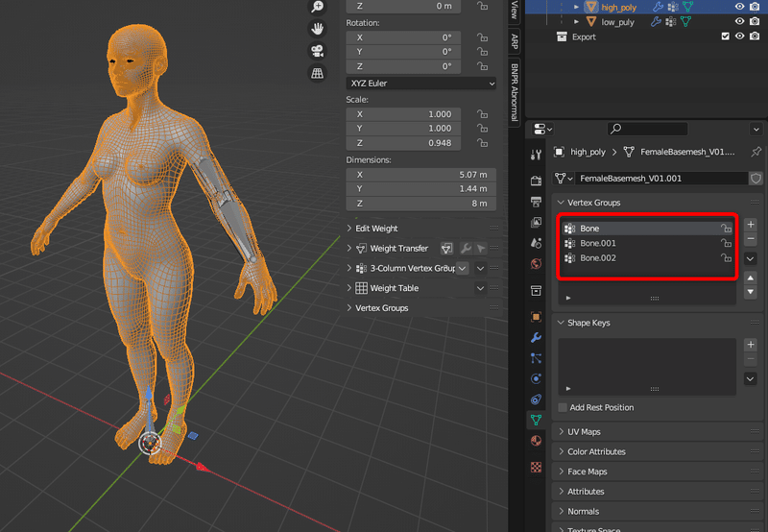The width and height of the screenshot is (768, 532).
Task: Open the Tool properties tab
Action: tap(536, 156)
